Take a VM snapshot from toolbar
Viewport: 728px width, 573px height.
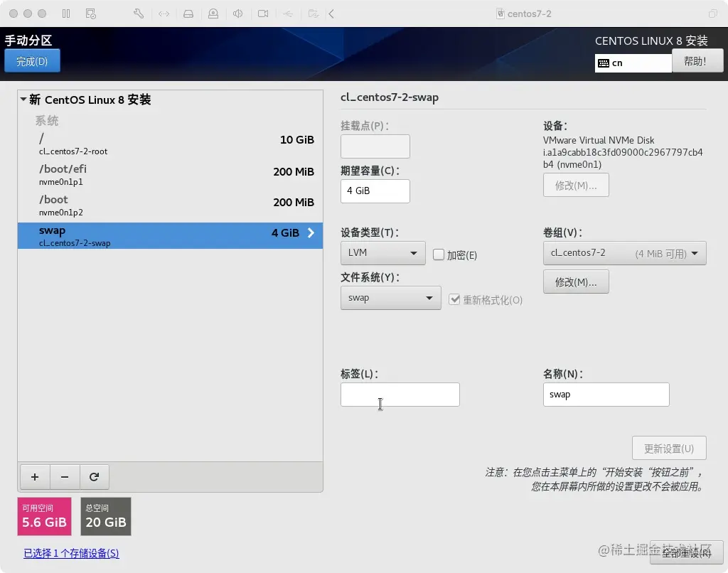[x=91, y=14]
